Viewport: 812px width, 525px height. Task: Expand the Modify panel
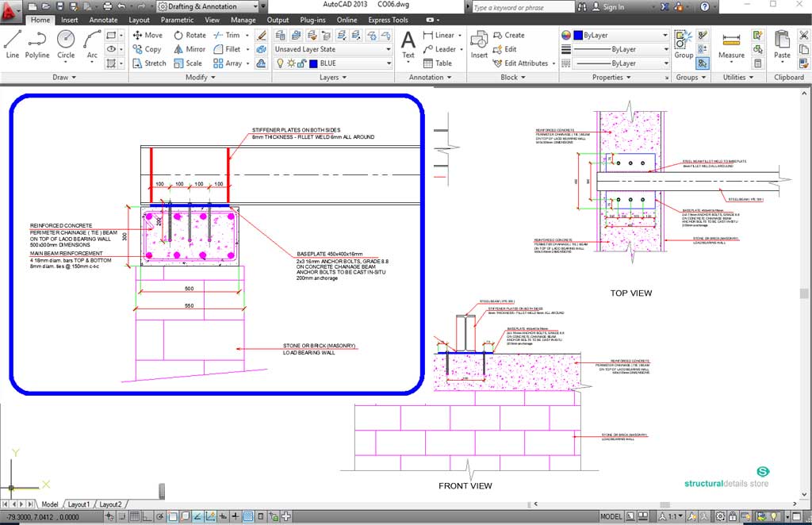[x=201, y=77]
